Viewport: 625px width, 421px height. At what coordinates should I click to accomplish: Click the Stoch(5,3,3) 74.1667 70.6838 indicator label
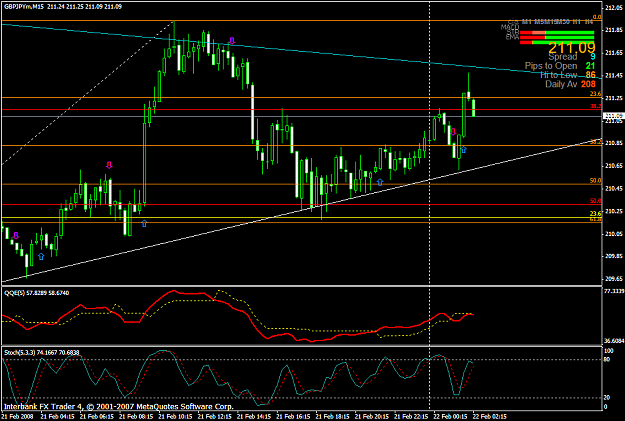tap(41, 352)
